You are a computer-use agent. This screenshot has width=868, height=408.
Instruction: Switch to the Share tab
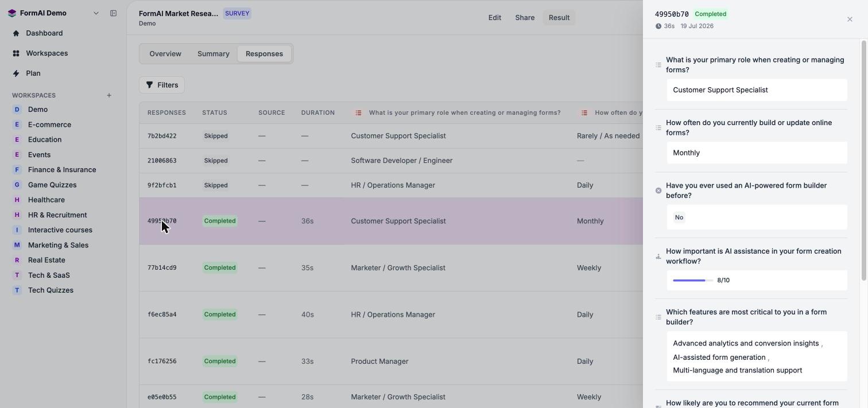525,18
